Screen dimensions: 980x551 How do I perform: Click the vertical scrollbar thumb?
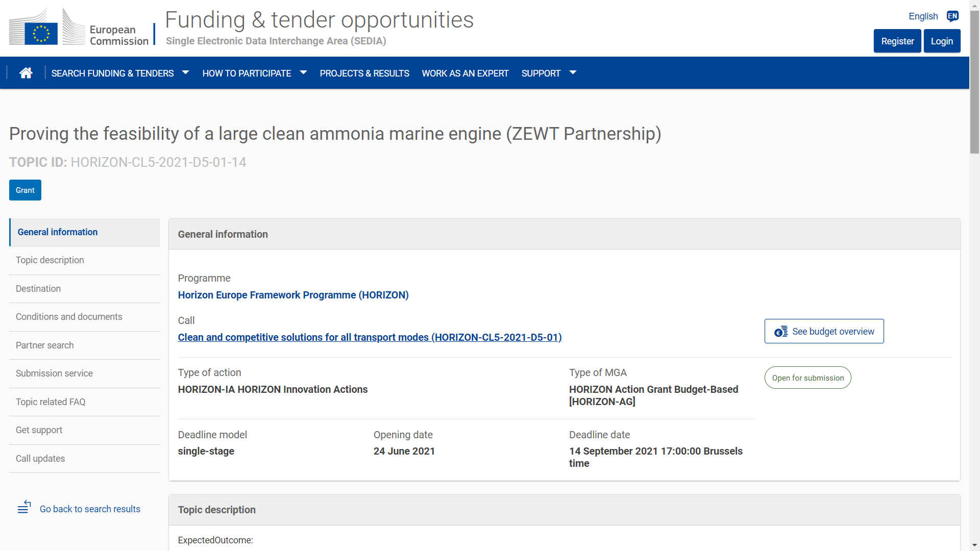[x=974, y=82]
